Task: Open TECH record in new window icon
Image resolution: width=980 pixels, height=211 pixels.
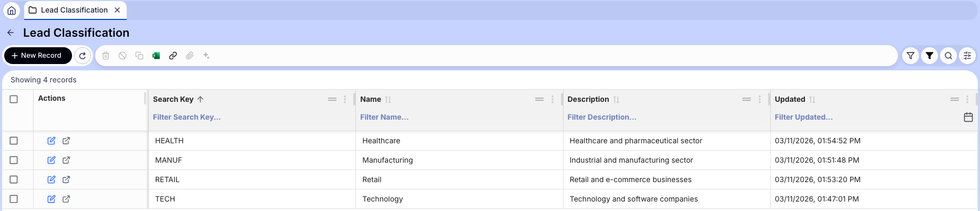Action: pos(66,199)
